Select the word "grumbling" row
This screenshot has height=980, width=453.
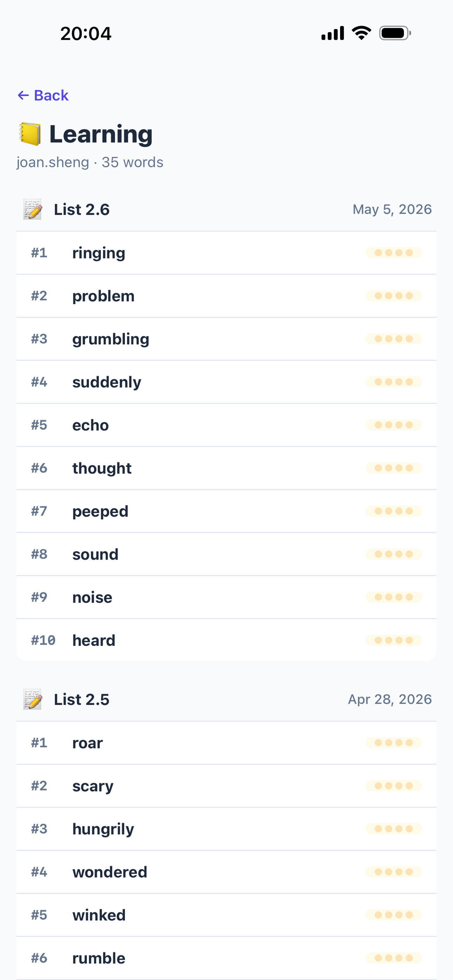click(226, 339)
